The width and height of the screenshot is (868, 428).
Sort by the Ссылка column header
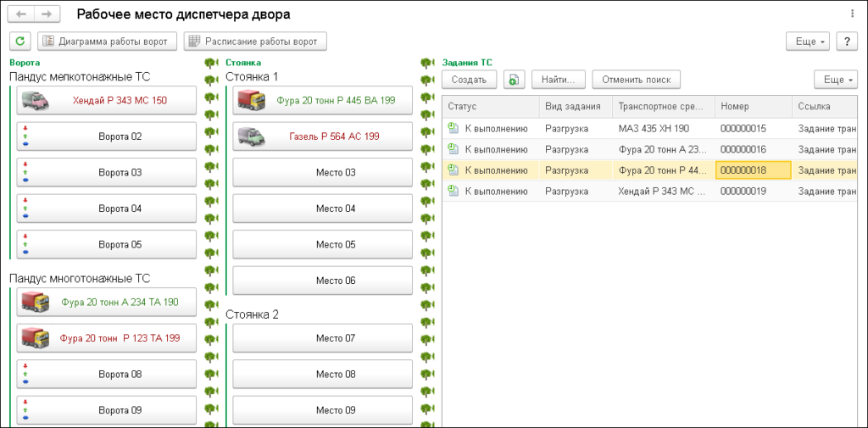[824, 106]
